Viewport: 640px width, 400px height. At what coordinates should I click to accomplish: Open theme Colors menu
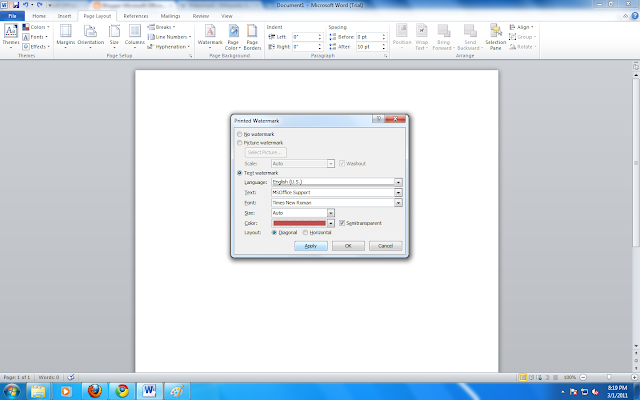coord(36,27)
